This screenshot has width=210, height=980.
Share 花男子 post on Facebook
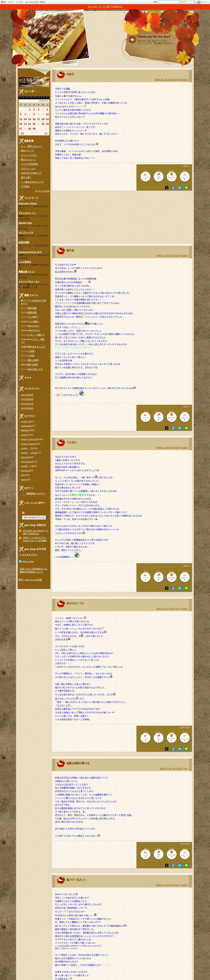click(x=173, y=188)
